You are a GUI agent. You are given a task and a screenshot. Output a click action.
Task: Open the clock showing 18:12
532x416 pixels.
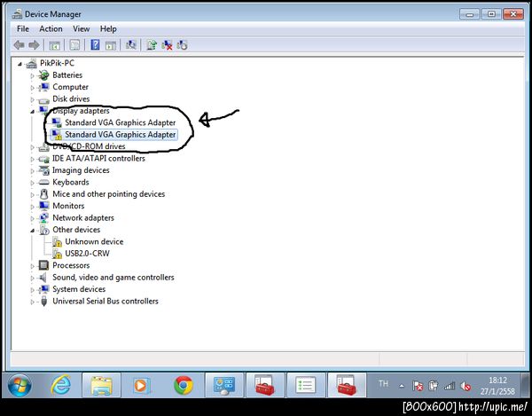(497, 386)
